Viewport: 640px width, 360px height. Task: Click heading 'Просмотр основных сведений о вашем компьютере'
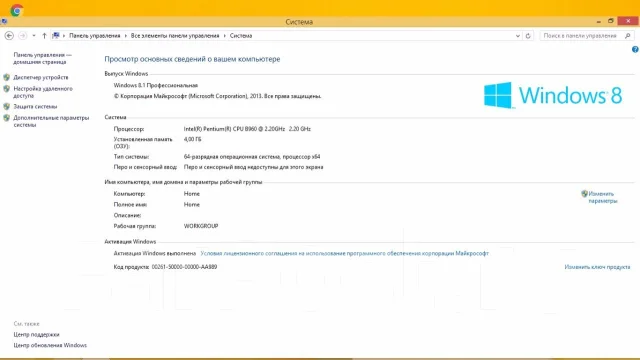click(x=192, y=59)
